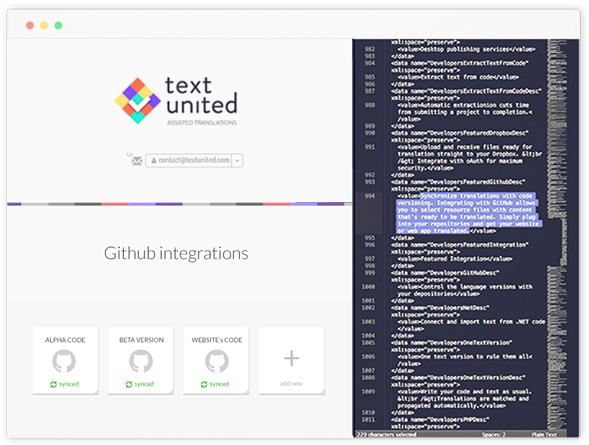Click the 'Extract text from code' value line
Image resolution: width=589 pixels, height=445 pixels.
[458, 77]
